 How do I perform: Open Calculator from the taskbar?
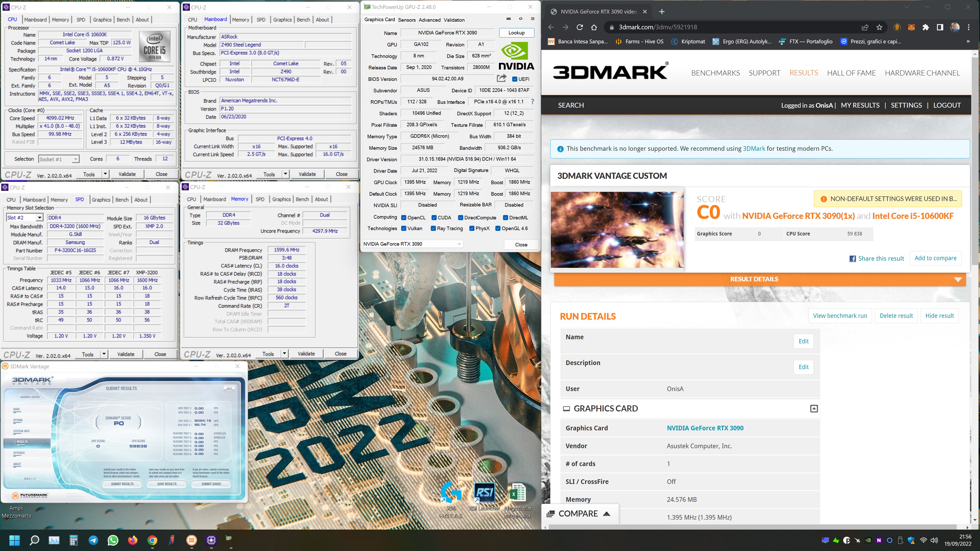pos(73,540)
